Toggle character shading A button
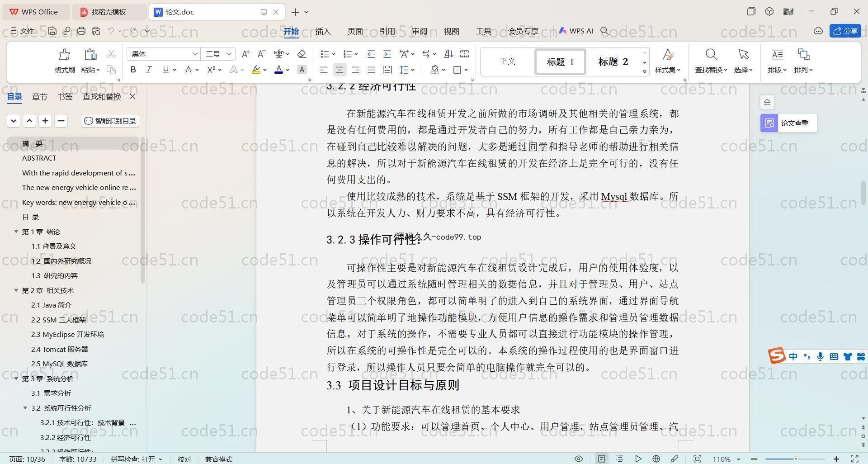Image resolution: width=868 pixels, height=464 pixels. point(302,70)
